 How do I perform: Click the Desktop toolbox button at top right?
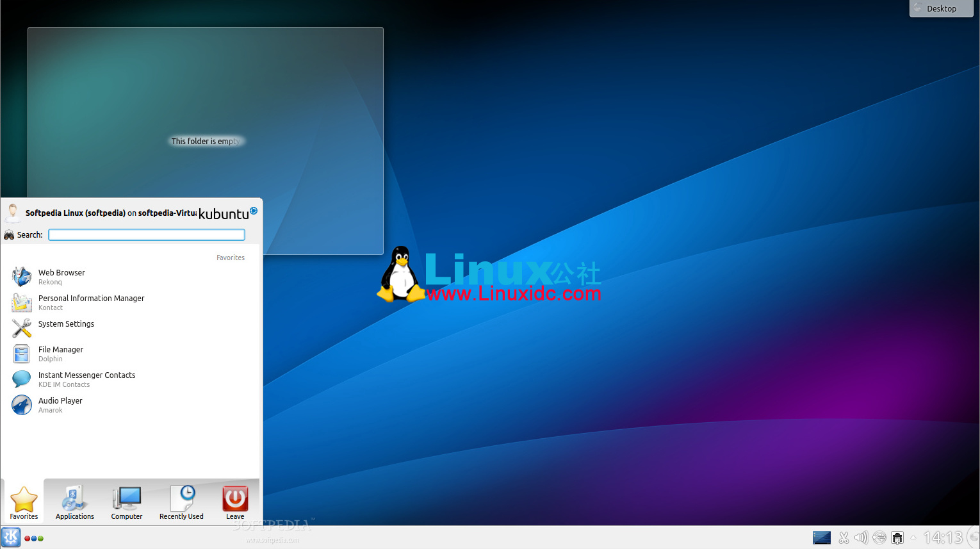point(940,8)
